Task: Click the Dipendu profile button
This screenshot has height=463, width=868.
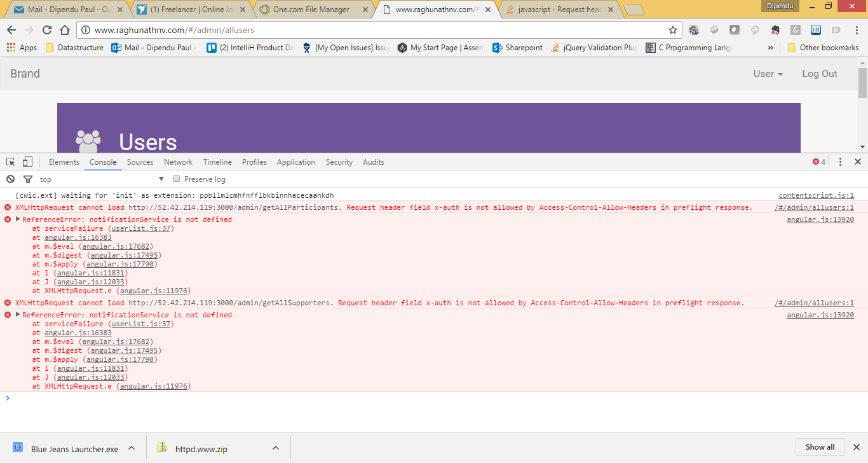Action: 780,6
